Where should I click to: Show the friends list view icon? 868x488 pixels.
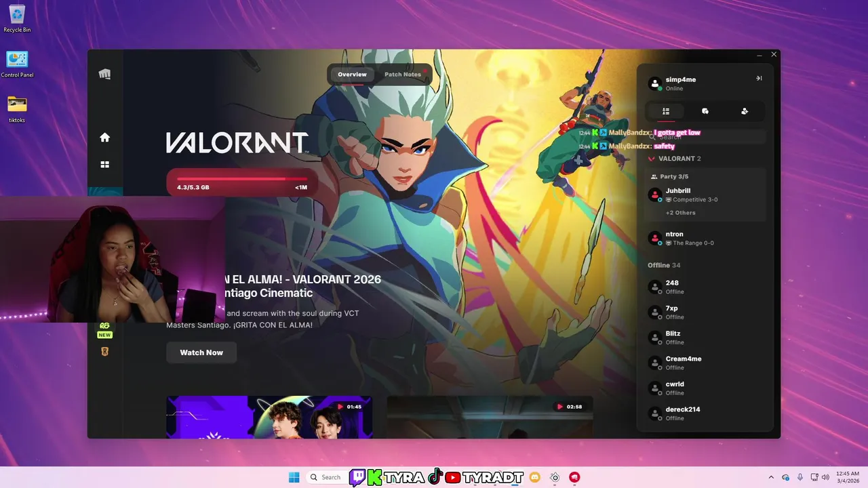(x=666, y=111)
